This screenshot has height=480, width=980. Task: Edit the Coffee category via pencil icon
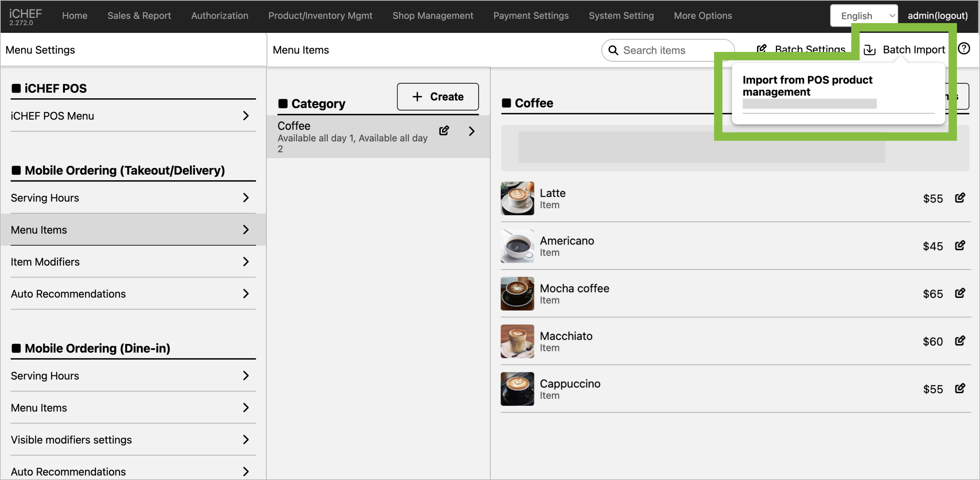click(444, 131)
